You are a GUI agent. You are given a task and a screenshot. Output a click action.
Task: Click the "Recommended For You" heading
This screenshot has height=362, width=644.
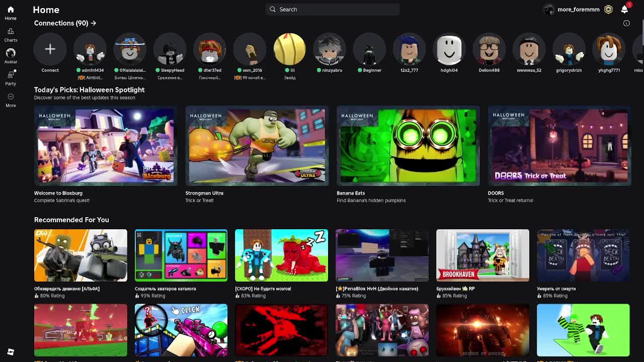tap(71, 220)
